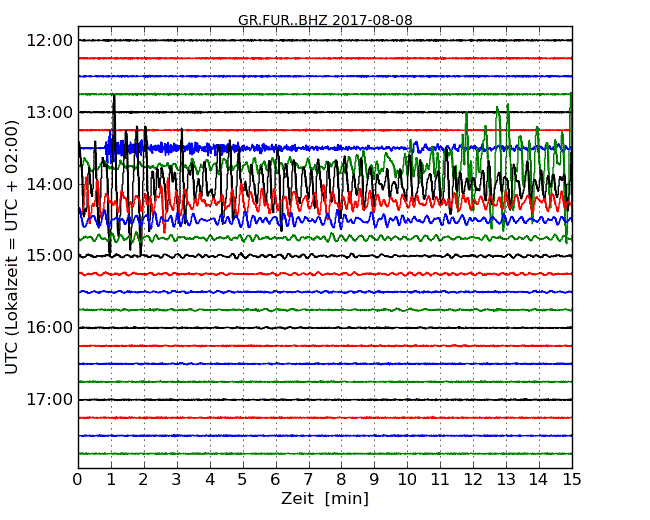Click the 6 minute tick label
The height and width of the screenshot is (520, 650).
(x=275, y=479)
